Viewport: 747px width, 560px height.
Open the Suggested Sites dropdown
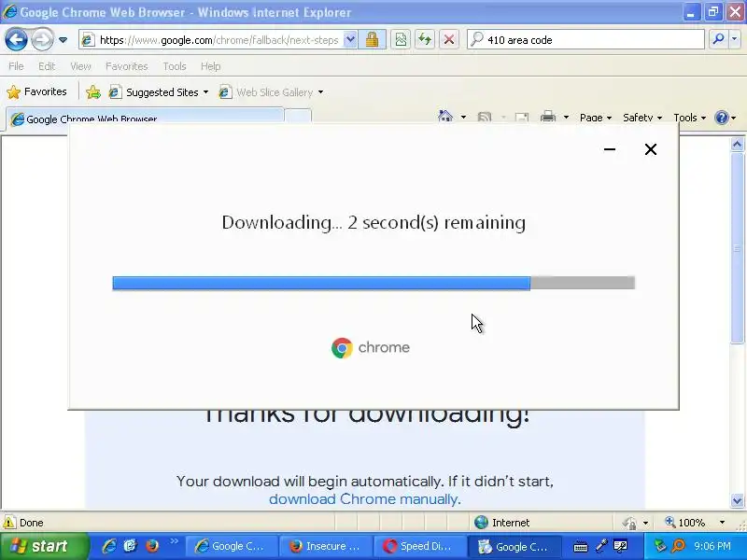tap(158, 91)
